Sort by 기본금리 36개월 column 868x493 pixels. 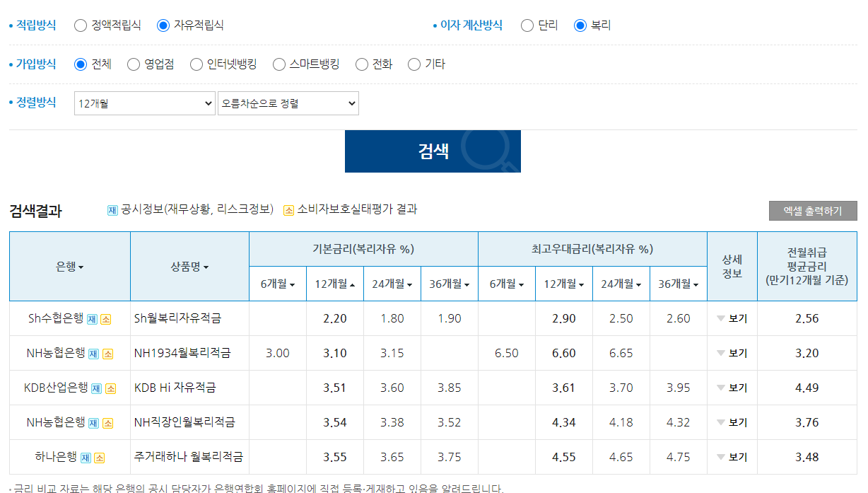[x=450, y=284]
